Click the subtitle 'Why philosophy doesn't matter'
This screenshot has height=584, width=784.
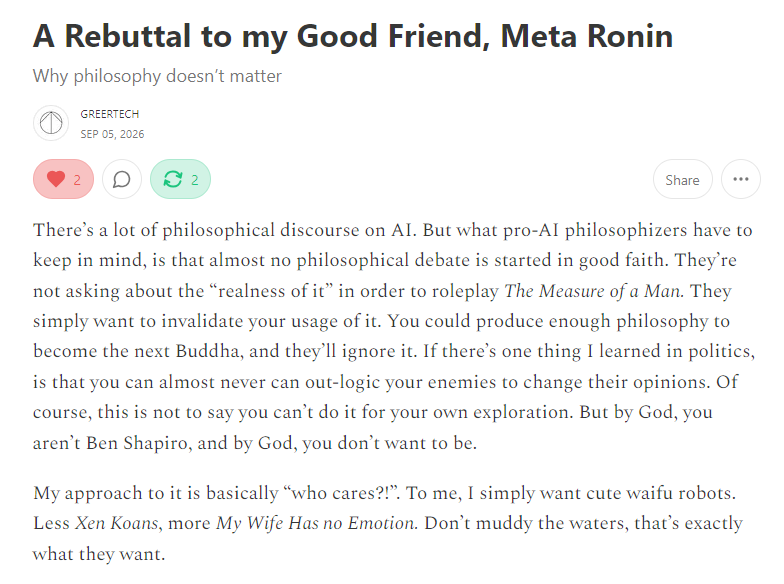pyautogui.click(x=157, y=76)
